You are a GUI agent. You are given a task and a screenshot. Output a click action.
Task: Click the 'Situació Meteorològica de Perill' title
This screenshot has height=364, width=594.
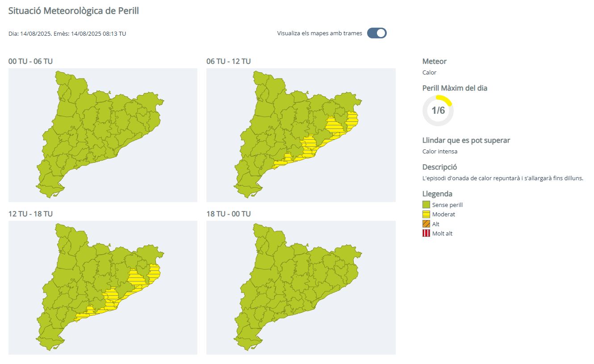[x=74, y=11]
